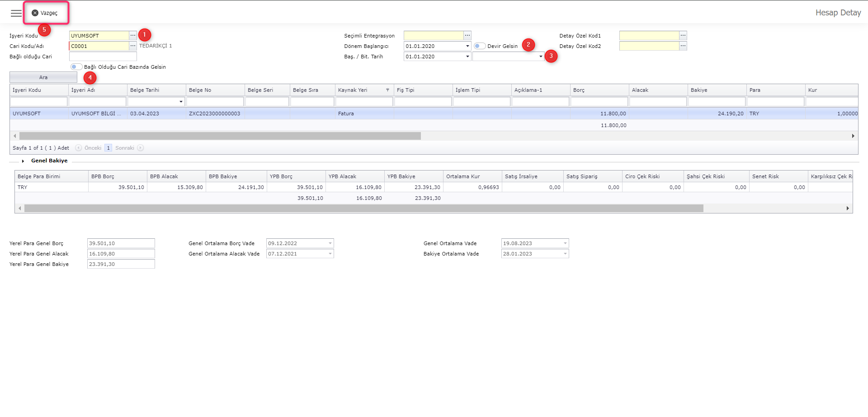This screenshot has width=868, height=417.
Task: Click the İşyeri Adı filter field
Action: (98, 102)
